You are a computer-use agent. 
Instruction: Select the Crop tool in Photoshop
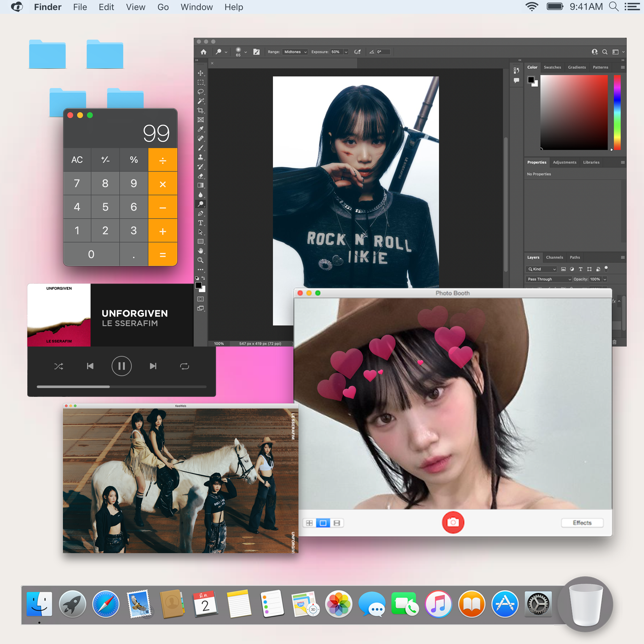[200, 110]
